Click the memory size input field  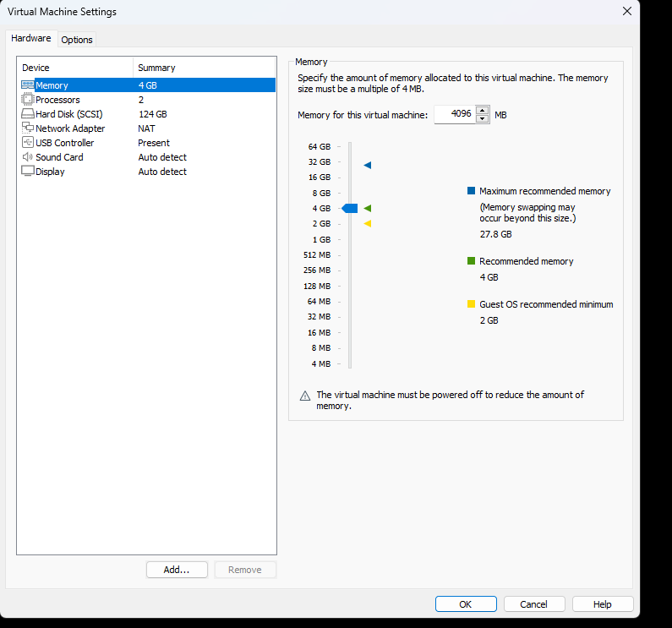click(455, 115)
